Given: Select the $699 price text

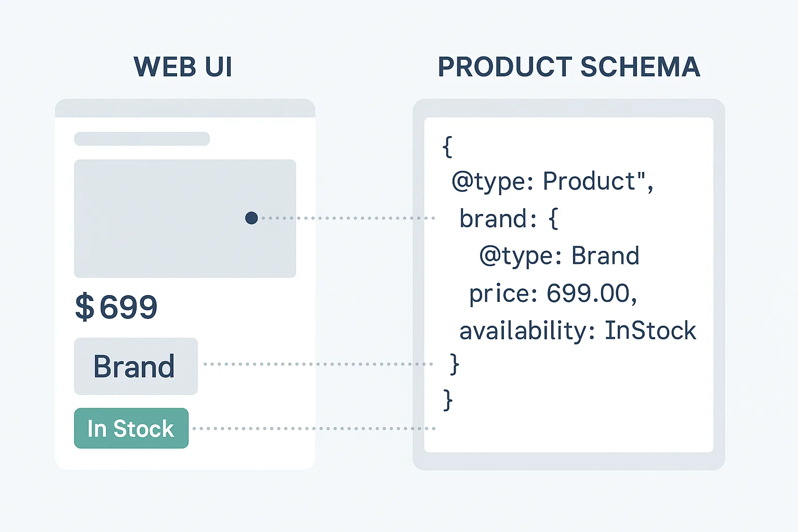Looking at the screenshot, I should [x=116, y=307].
